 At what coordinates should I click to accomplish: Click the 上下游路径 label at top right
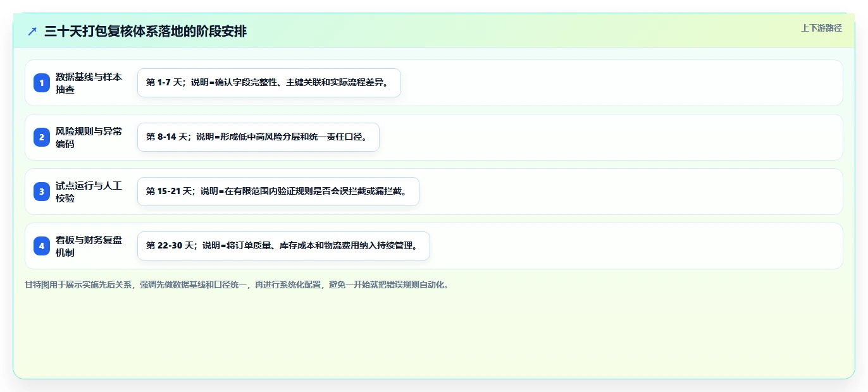click(x=821, y=28)
